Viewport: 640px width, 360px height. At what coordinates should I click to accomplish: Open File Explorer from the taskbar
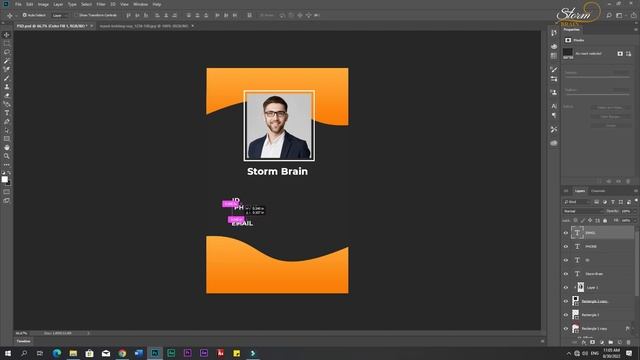[x=73, y=353]
